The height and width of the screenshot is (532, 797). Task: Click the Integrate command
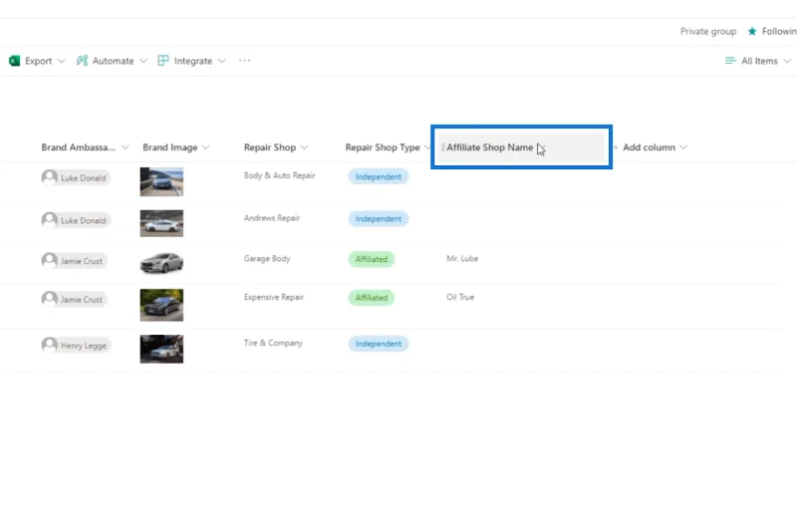point(193,61)
